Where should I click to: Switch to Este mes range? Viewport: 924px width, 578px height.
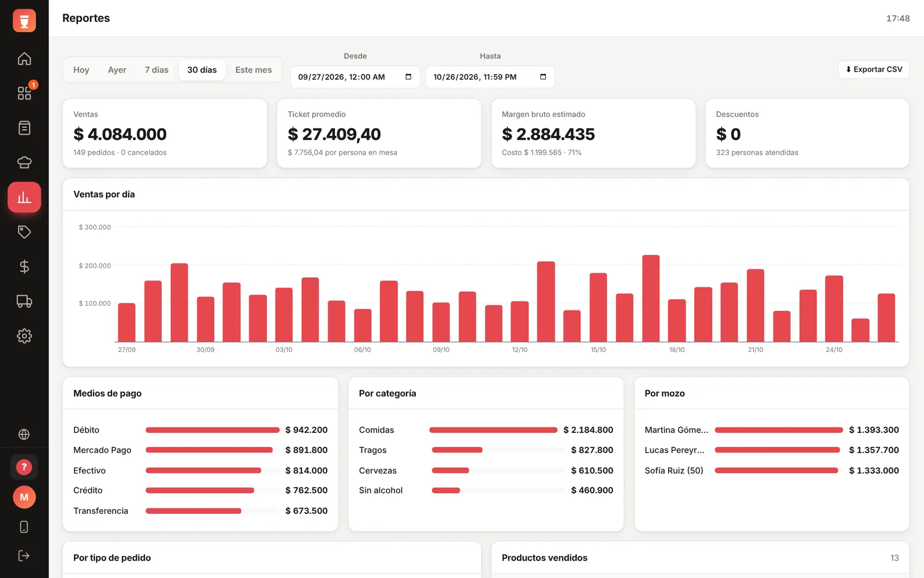(254, 70)
